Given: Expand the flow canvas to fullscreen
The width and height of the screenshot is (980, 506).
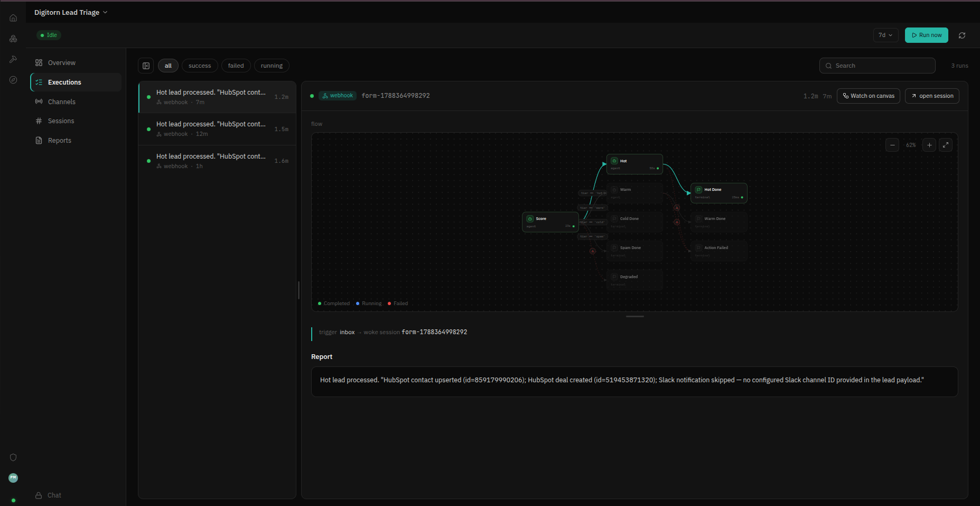Looking at the screenshot, I should pos(946,145).
